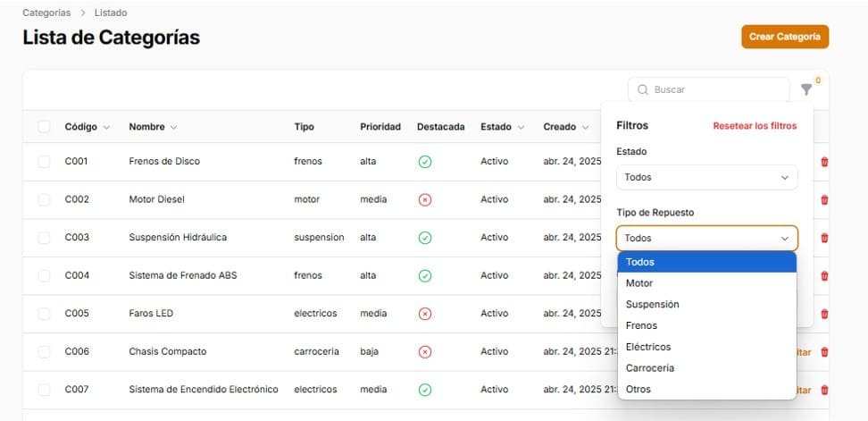868x421 pixels.
Task: Click the red cross for Chasis Compacto
Action: click(424, 352)
